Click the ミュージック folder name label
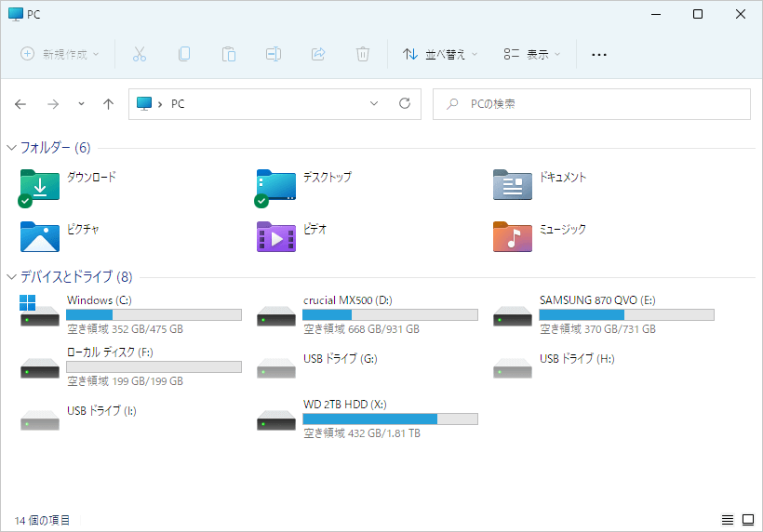This screenshot has width=763, height=532. coord(563,229)
